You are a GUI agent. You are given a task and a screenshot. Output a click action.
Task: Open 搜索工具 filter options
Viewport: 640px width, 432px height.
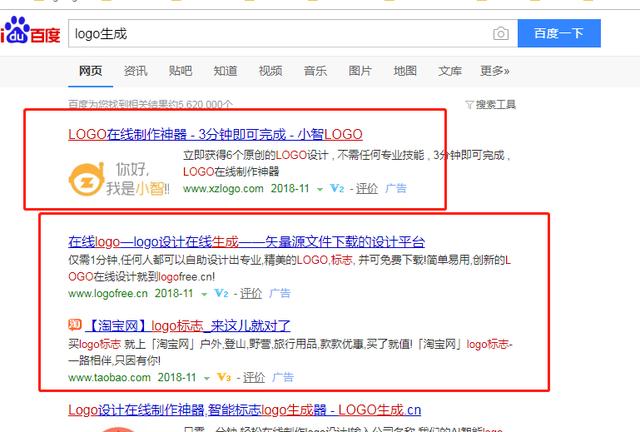(x=491, y=105)
